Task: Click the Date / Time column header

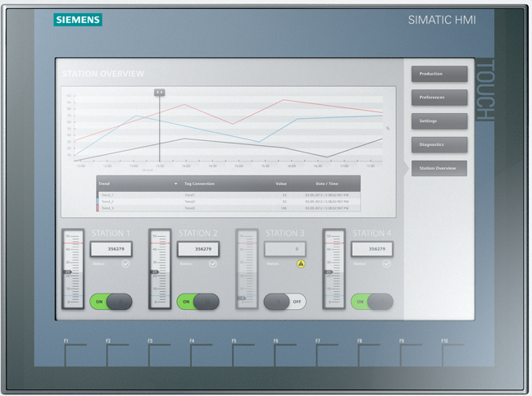Action: tap(327, 184)
